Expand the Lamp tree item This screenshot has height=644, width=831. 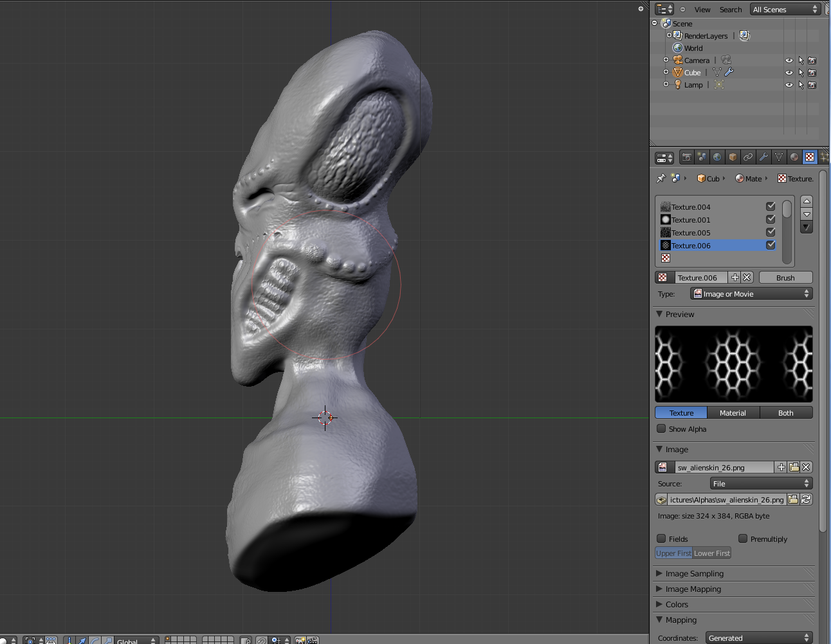coord(666,84)
